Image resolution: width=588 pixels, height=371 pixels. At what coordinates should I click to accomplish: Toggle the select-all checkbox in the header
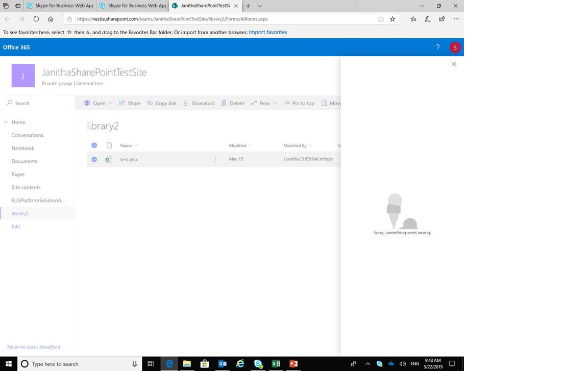tap(94, 145)
